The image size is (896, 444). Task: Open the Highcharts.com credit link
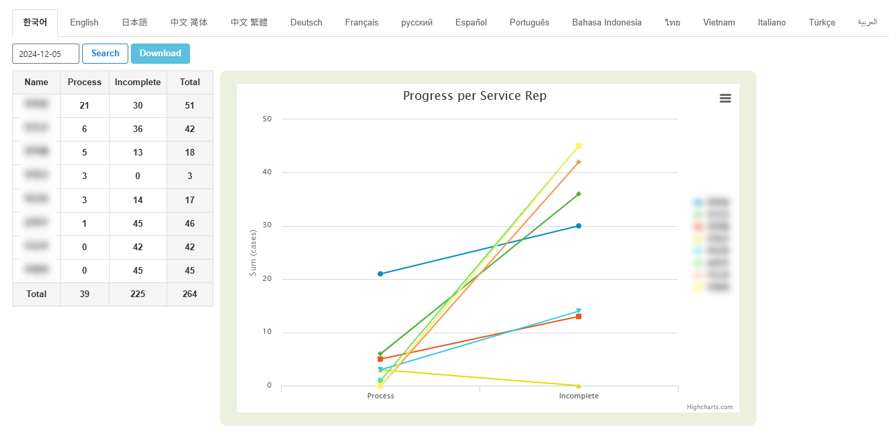pos(709,407)
